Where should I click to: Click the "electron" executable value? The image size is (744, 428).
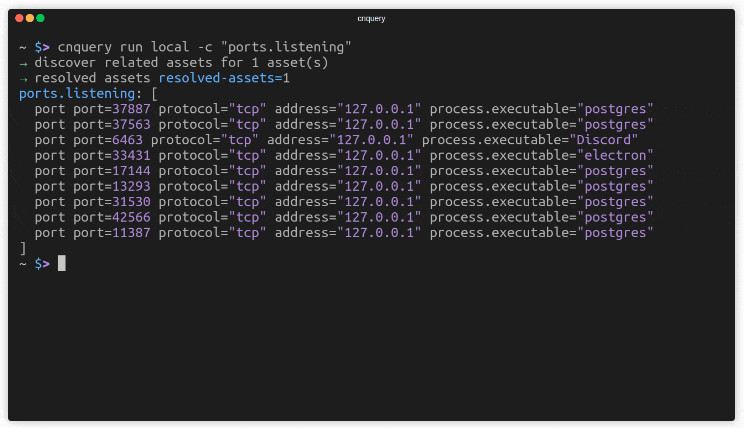(x=615, y=155)
